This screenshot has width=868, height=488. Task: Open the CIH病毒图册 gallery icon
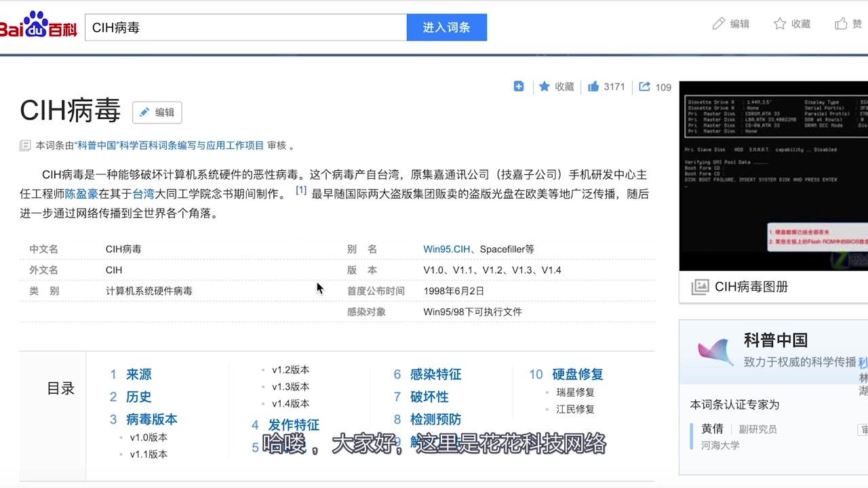[x=700, y=287]
